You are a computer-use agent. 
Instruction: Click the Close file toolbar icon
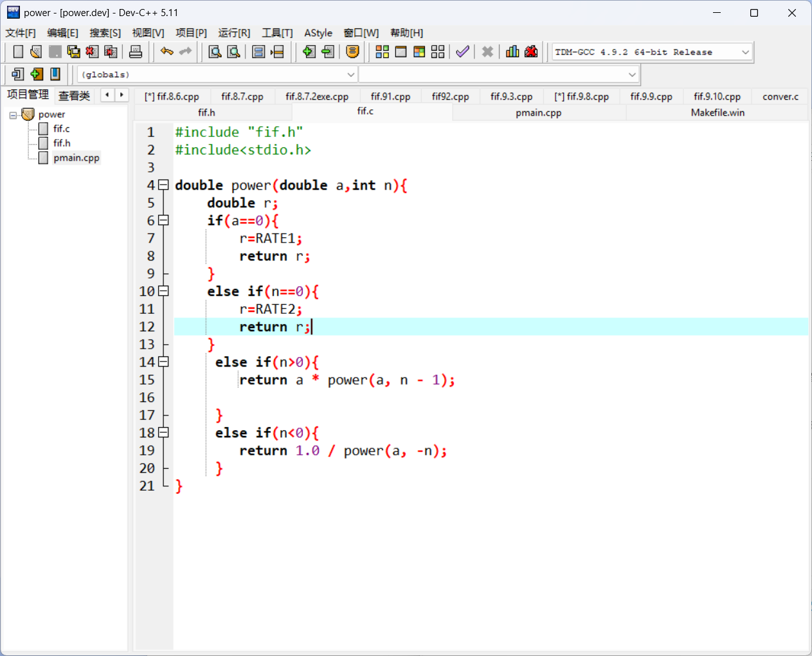click(x=92, y=52)
